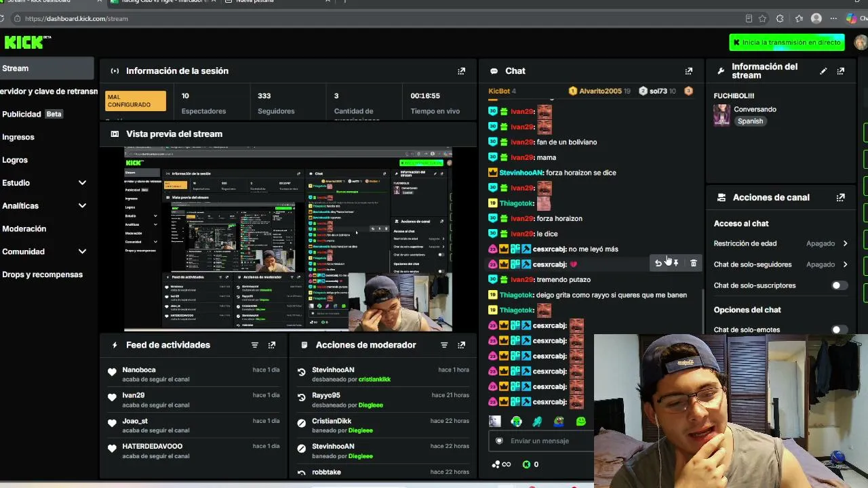Open cristiankikk's profile in moderator actions

(x=374, y=380)
